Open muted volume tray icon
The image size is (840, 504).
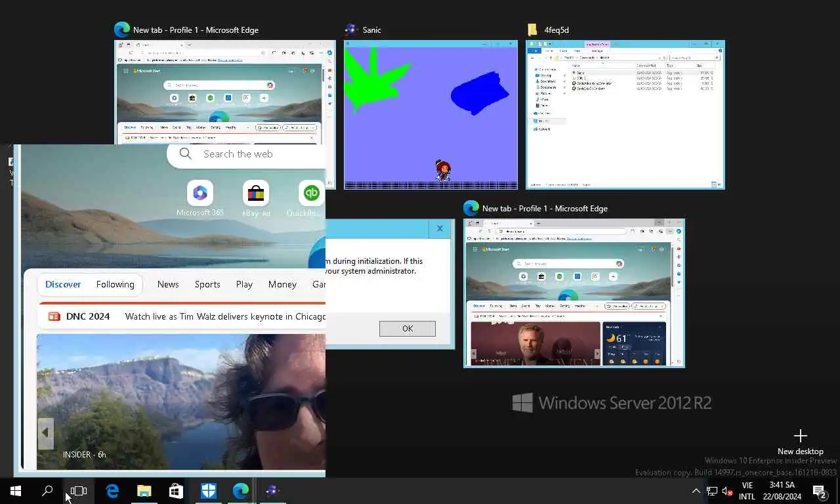(727, 491)
